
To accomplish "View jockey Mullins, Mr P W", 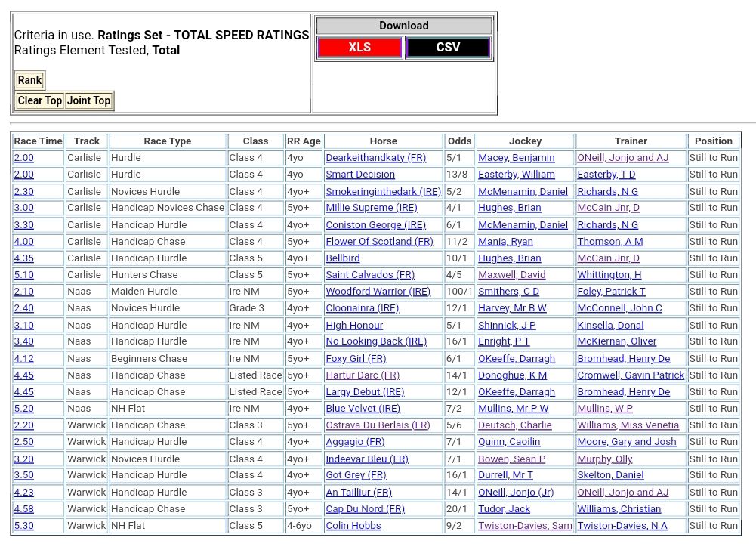I will pos(513,409).
